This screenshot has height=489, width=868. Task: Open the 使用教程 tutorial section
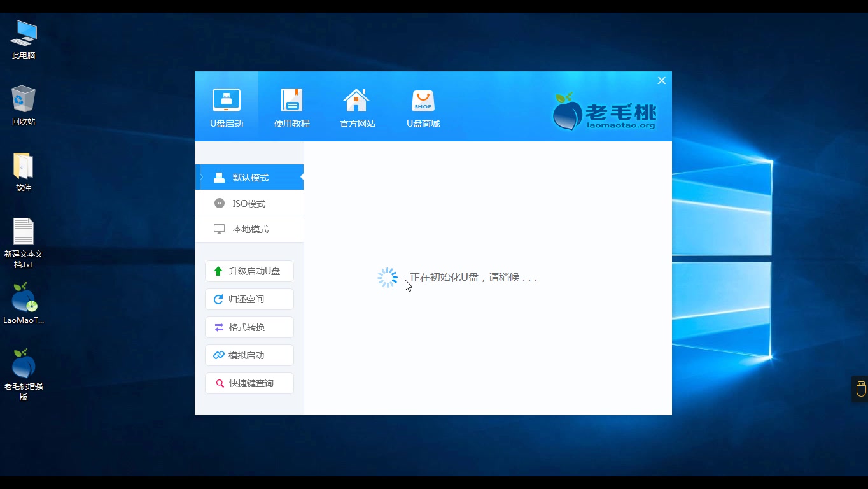tap(292, 100)
